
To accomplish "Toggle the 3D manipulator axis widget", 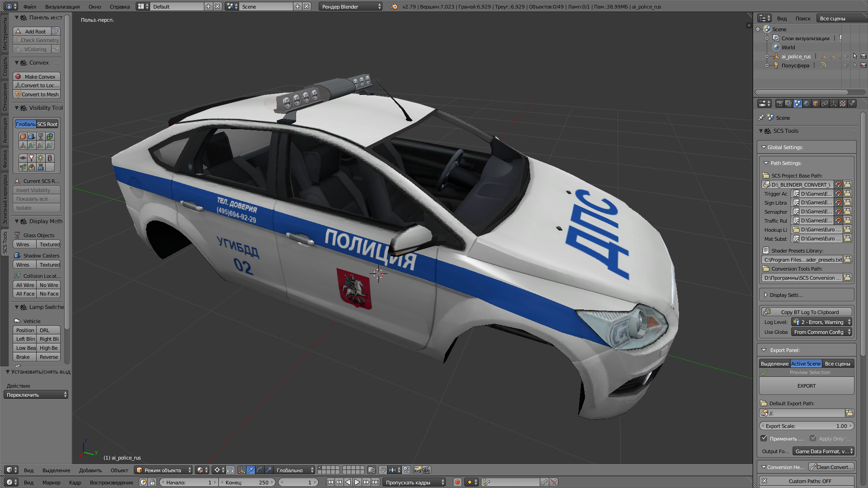I will pos(241,470).
